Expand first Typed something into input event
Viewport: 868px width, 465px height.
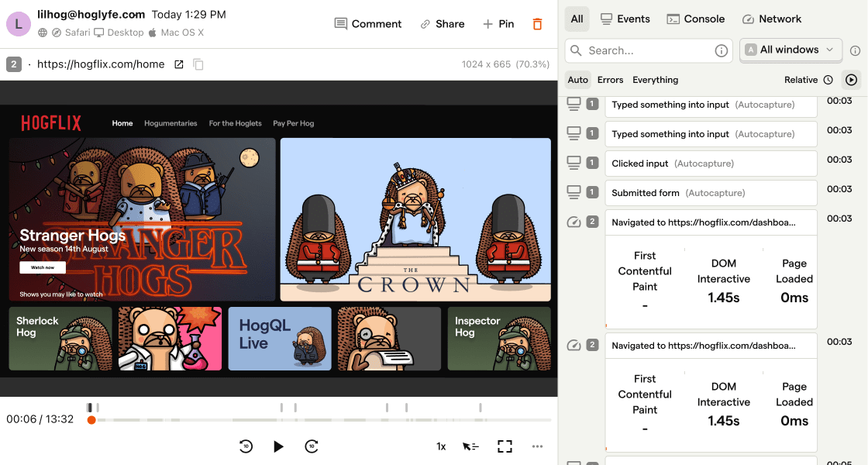(711, 105)
